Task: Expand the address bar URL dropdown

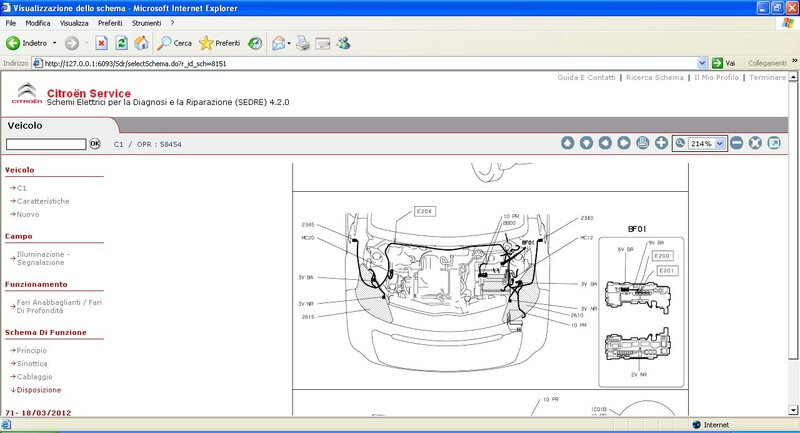Action: pos(703,62)
